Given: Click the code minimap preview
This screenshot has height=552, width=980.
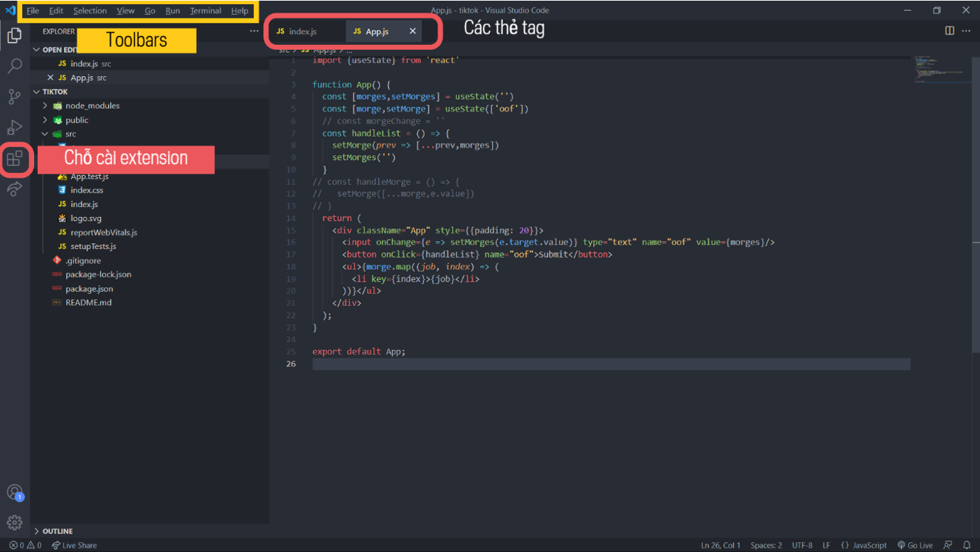Looking at the screenshot, I should pos(942,69).
